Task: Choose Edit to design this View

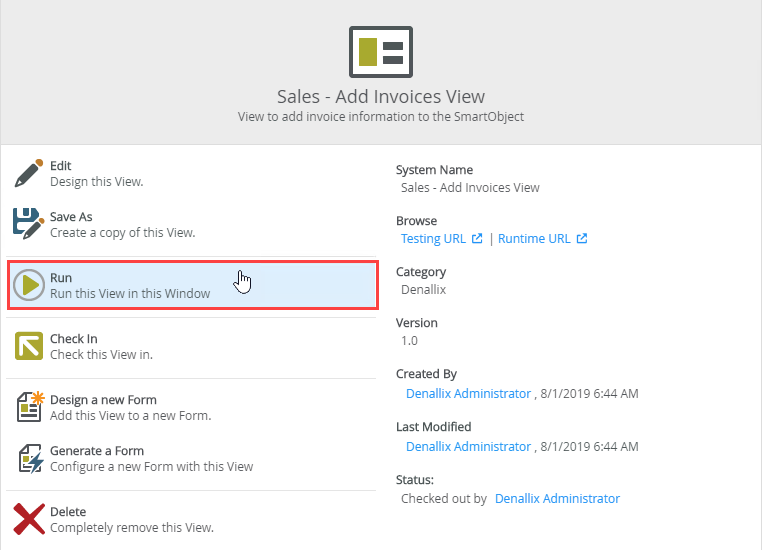Action: 96,174
